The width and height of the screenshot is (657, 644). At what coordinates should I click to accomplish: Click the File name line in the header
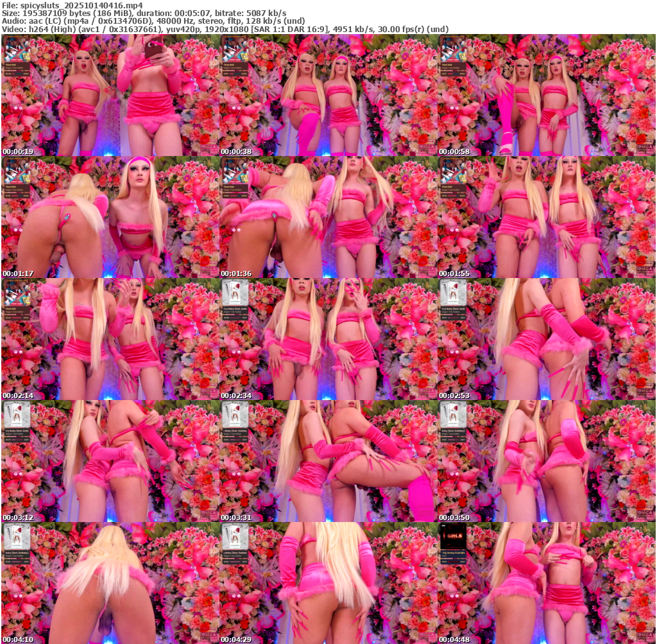coord(72,4)
